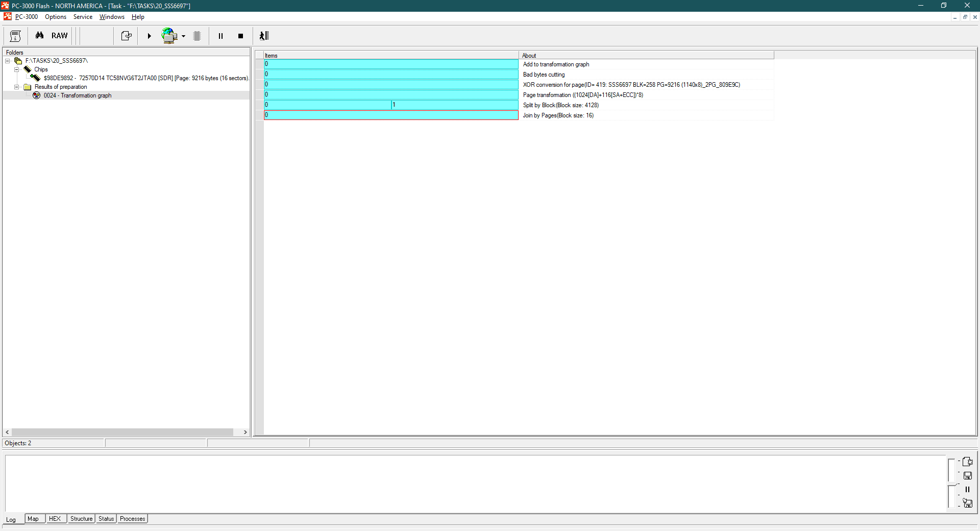Switch to the Processes tab
980x531 pixels.
click(x=132, y=519)
